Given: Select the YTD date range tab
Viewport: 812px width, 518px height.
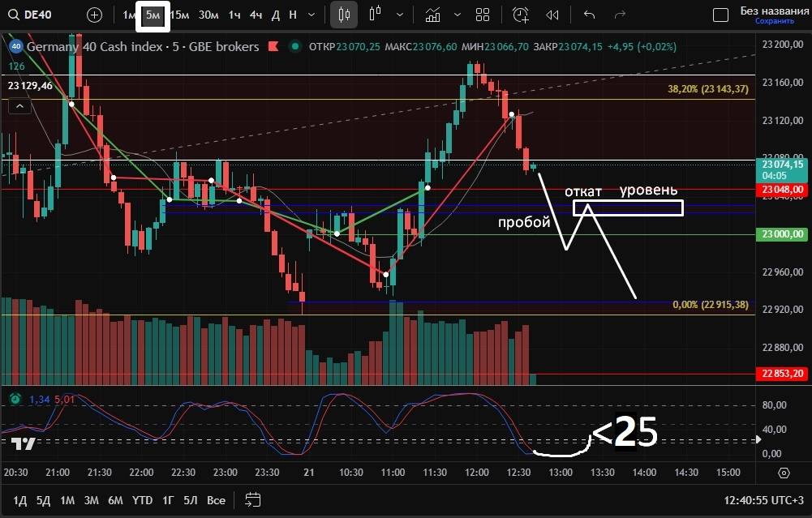Looking at the screenshot, I should 143,500.
